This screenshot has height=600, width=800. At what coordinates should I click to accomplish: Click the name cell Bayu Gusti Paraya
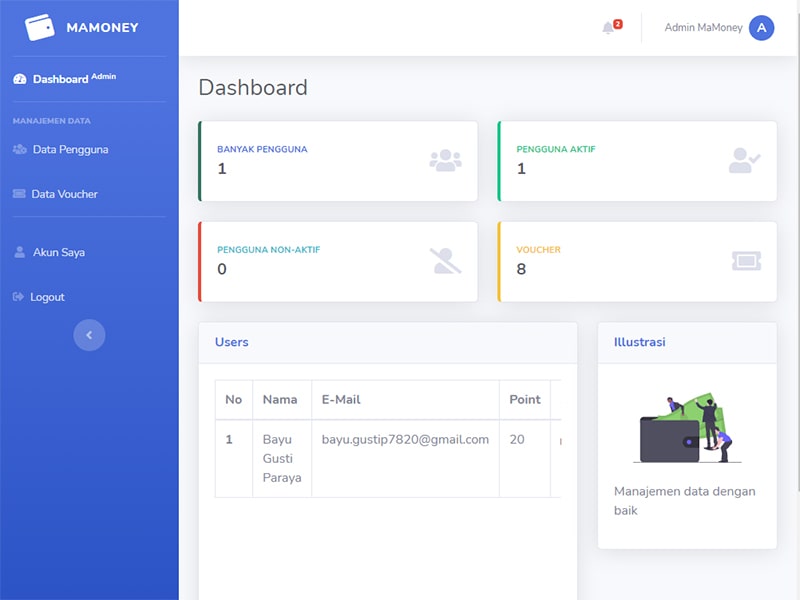pyautogui.click(x=282, y=459)
